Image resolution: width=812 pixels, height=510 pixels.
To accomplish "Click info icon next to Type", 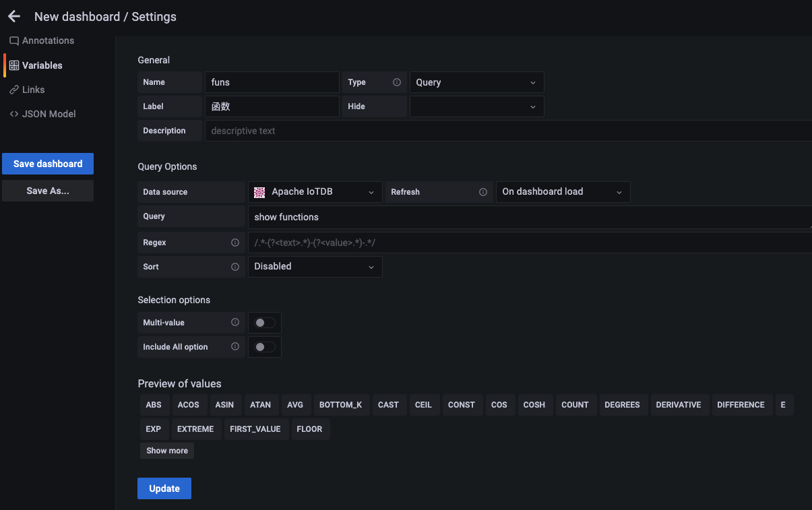I will pos(397,82).
